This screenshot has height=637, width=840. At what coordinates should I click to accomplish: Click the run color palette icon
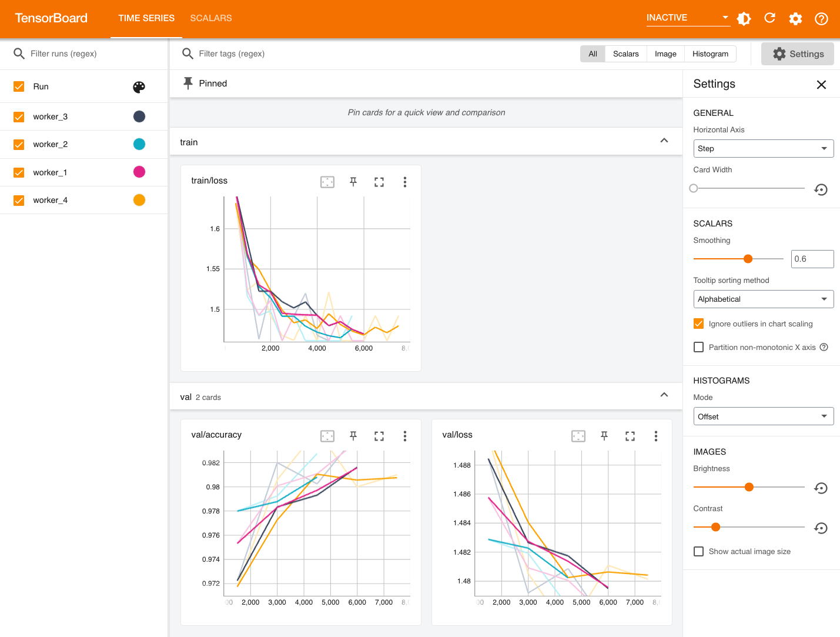(139, 87)
